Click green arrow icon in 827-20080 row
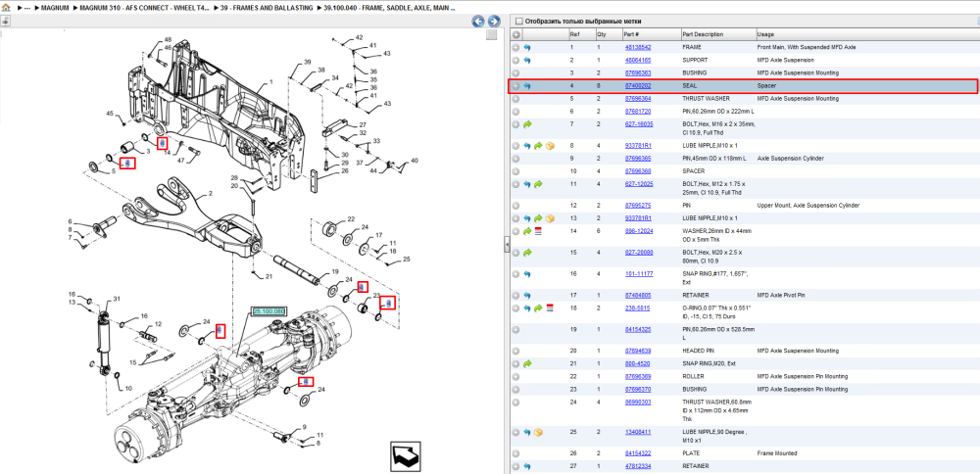The height and width of the screenshot is (474, 980). click(x=527, y=253)
